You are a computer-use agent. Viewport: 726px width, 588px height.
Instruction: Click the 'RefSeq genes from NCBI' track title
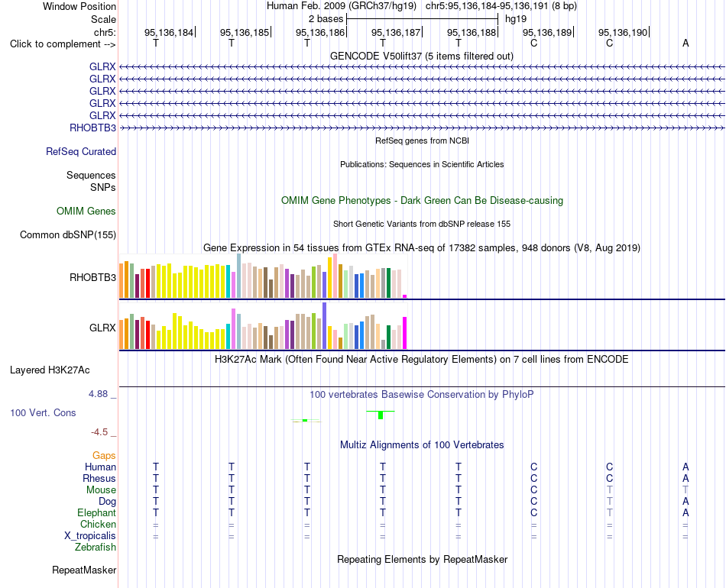(x=422, y=141)
